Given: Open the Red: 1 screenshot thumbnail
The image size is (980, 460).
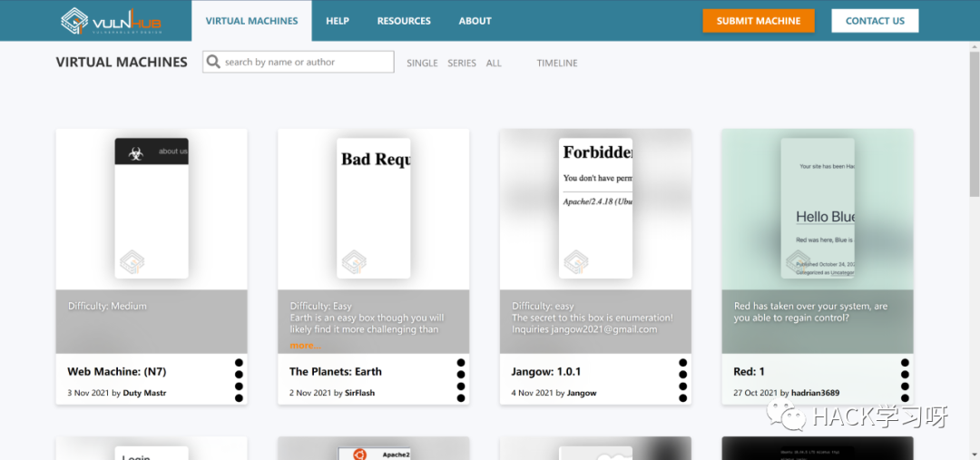Looking at the screenshot, I should pos(818,208).
